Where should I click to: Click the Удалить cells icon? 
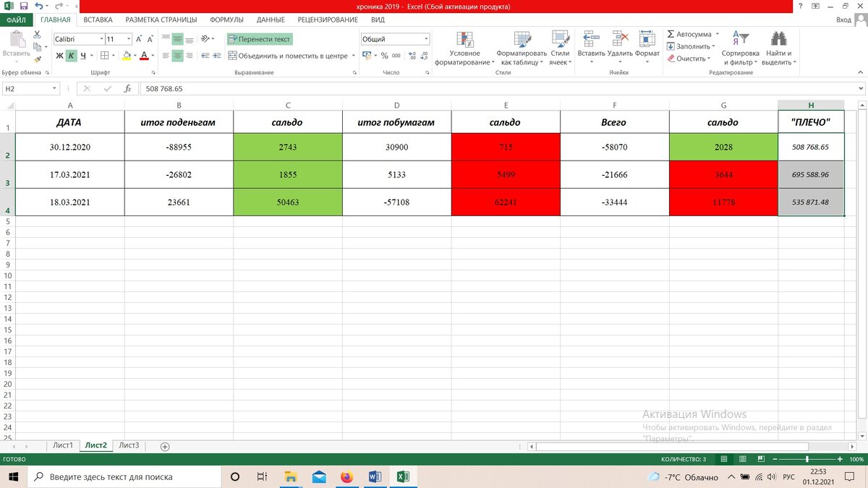[x=620, y=39]
